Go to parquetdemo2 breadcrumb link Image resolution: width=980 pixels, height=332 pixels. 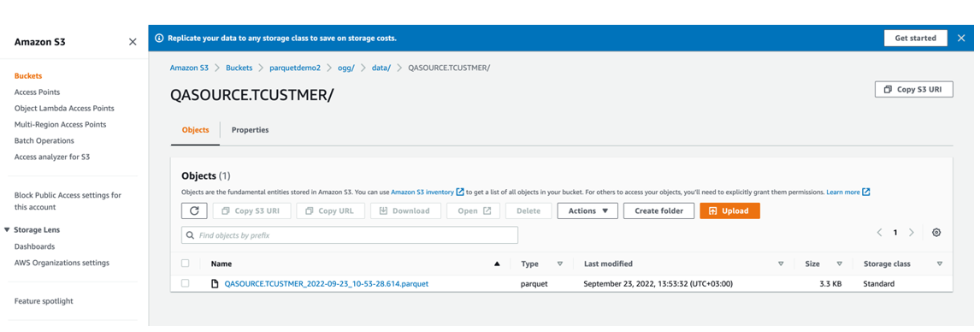[x=295, y=68]
